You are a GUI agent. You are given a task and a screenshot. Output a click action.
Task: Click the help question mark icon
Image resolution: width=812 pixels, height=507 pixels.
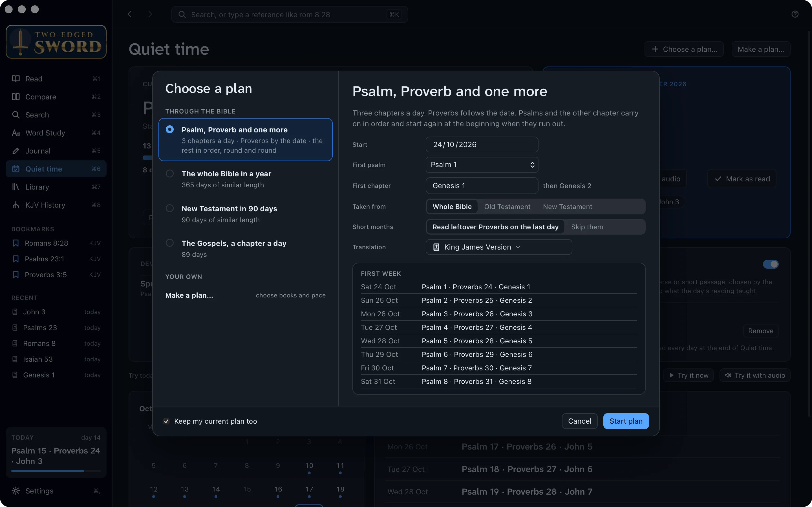click(795, 14)
